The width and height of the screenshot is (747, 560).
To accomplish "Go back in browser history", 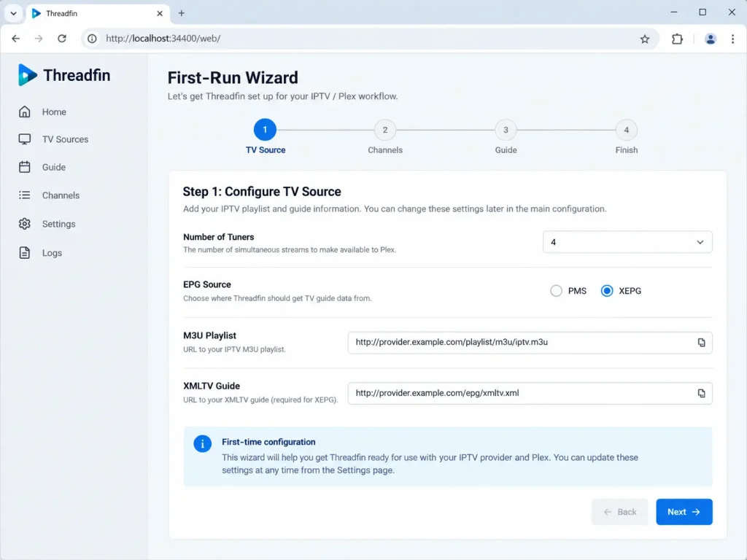I will [x=16, y=39].
